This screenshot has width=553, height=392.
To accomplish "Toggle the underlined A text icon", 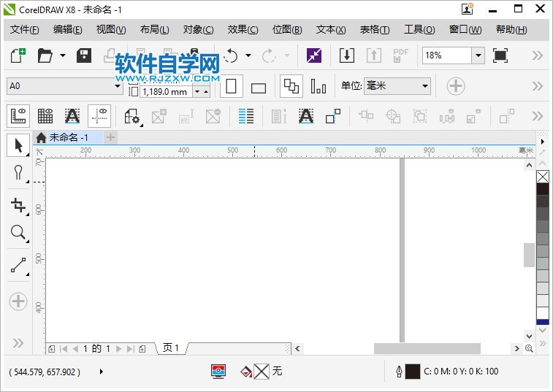I will point(72,116).
